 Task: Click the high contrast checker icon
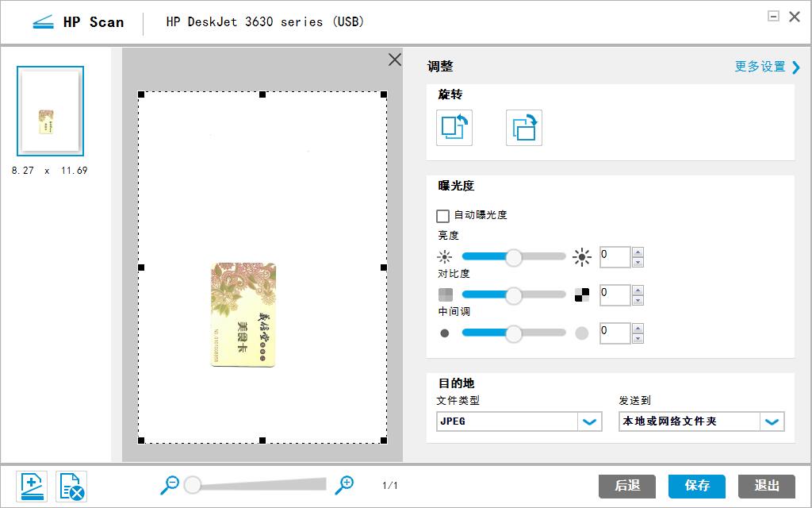[582, 295]
